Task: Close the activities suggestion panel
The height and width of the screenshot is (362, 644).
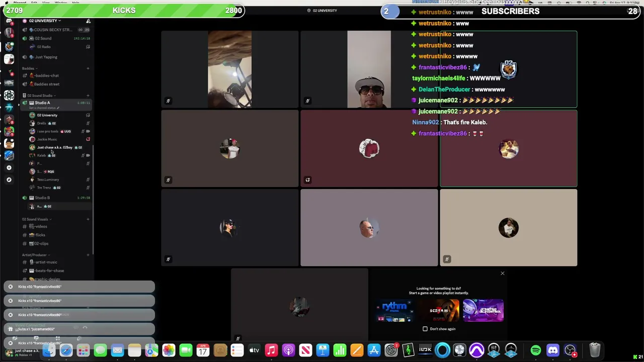Action: coord(502,274)
